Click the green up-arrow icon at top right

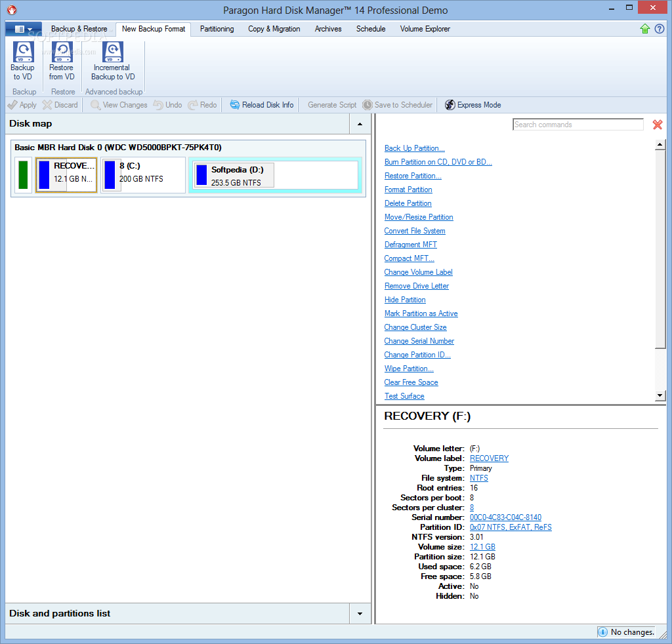point(645,29)
